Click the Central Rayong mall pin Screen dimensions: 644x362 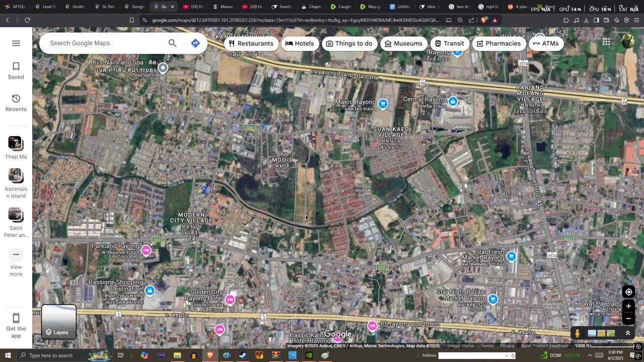tap(453, 102)
